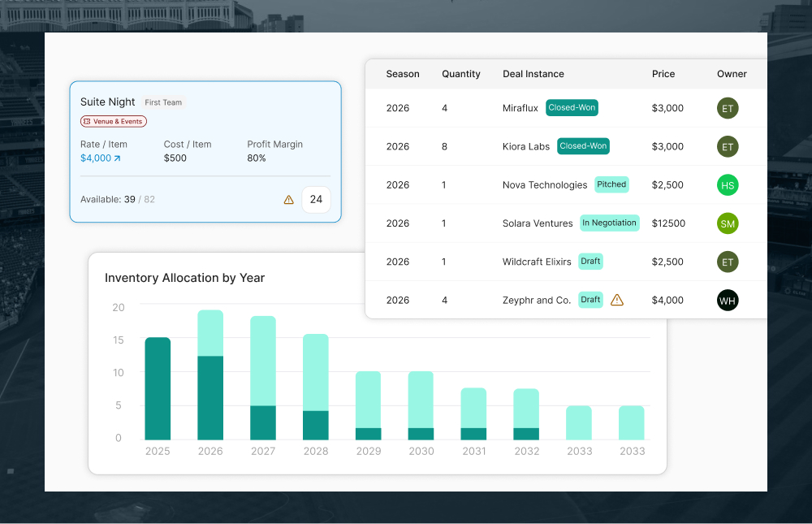Select the Season column header
Image resolution: width=812 pixels, height=524 pixels.
click(x=403, y=74)
